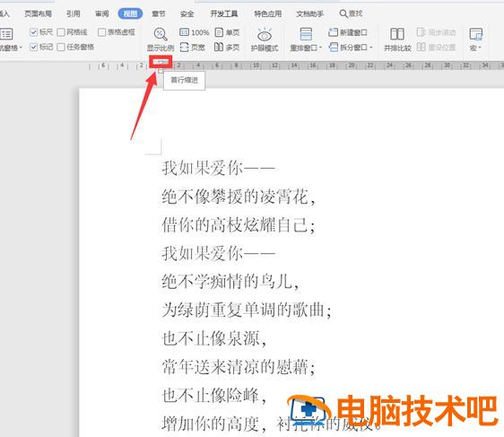Open a 新建窗口 new window
The height and width of the screenshot is (437, 504).
point(348,32)
